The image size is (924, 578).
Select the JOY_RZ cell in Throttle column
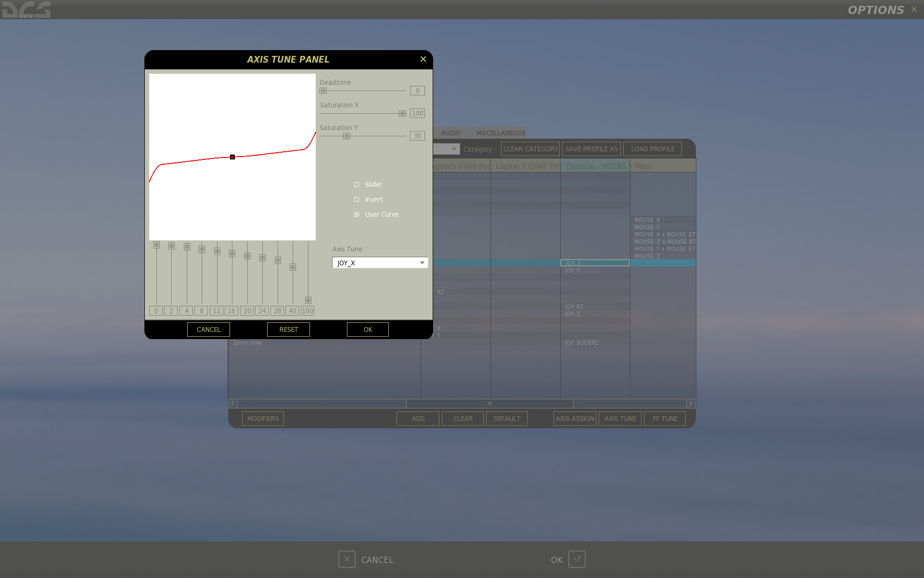pos(595,307)
